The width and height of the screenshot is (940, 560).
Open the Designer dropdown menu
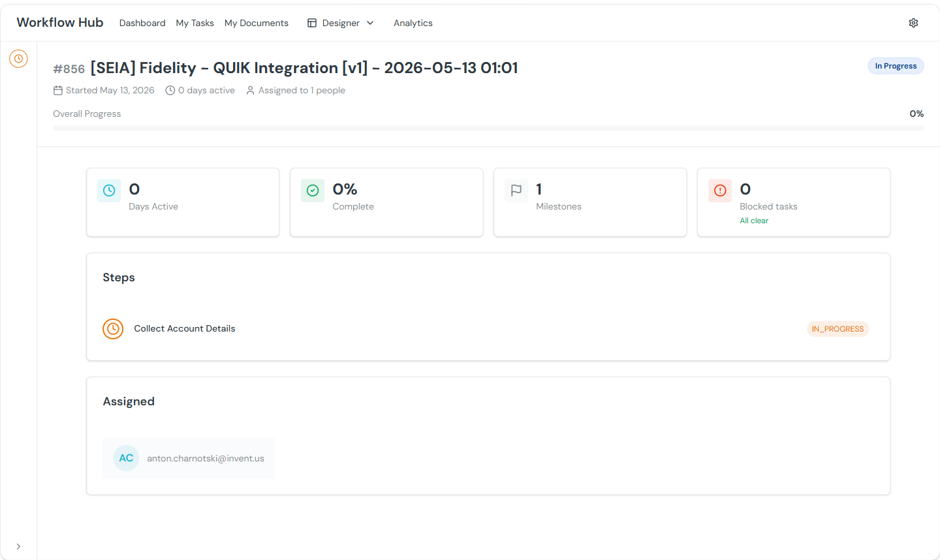(341, 23)
